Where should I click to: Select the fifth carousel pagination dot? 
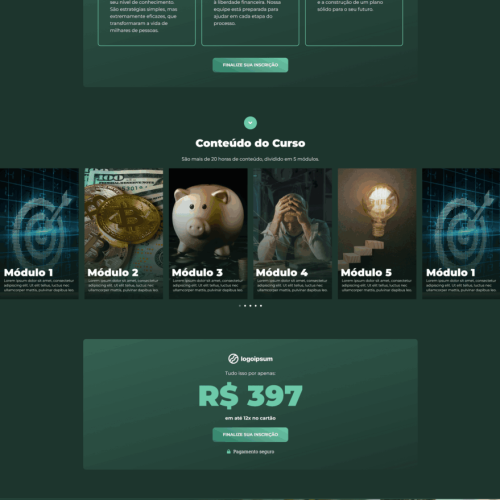[x=261, y=306]
